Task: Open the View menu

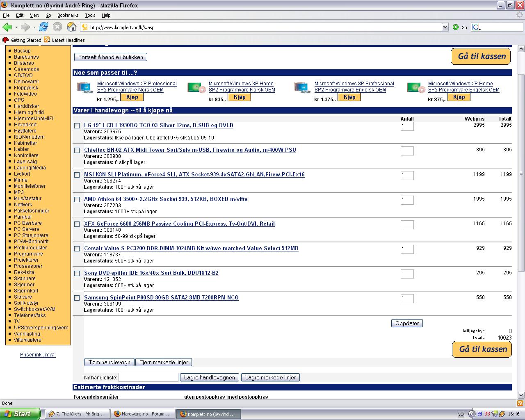Action: pyautogui.click(x=34, y=15)
